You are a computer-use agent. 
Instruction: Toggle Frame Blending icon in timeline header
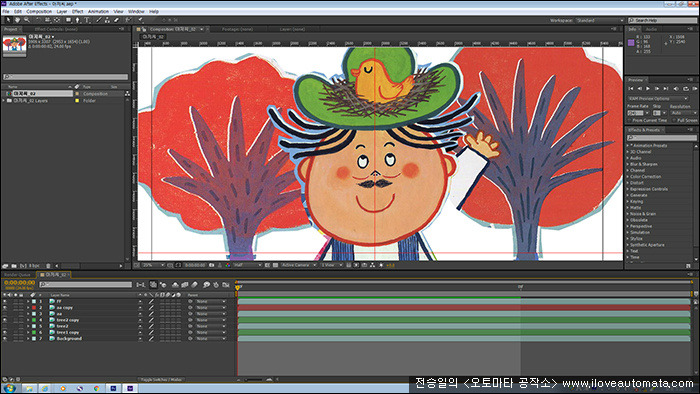tap(185, 284)
